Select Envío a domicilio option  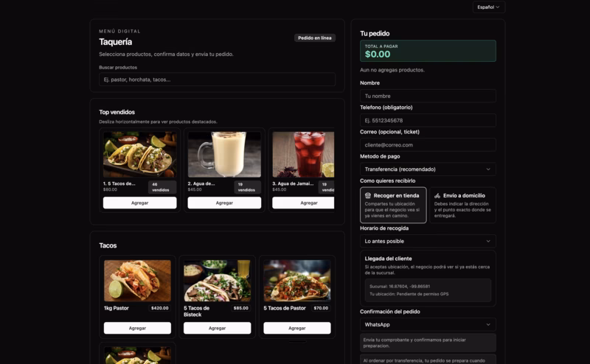pos(463,205)
